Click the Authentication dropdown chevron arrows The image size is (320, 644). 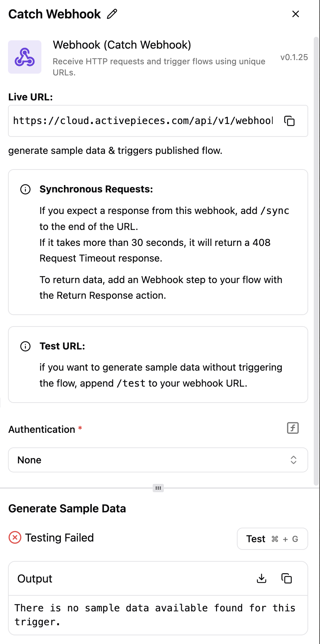point(294,460)
